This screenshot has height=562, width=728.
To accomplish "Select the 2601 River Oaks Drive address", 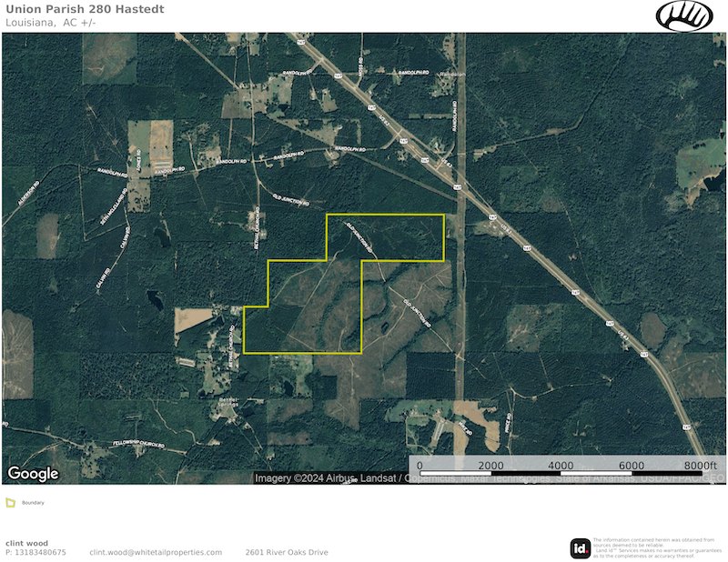I will [x=286, y=552].
